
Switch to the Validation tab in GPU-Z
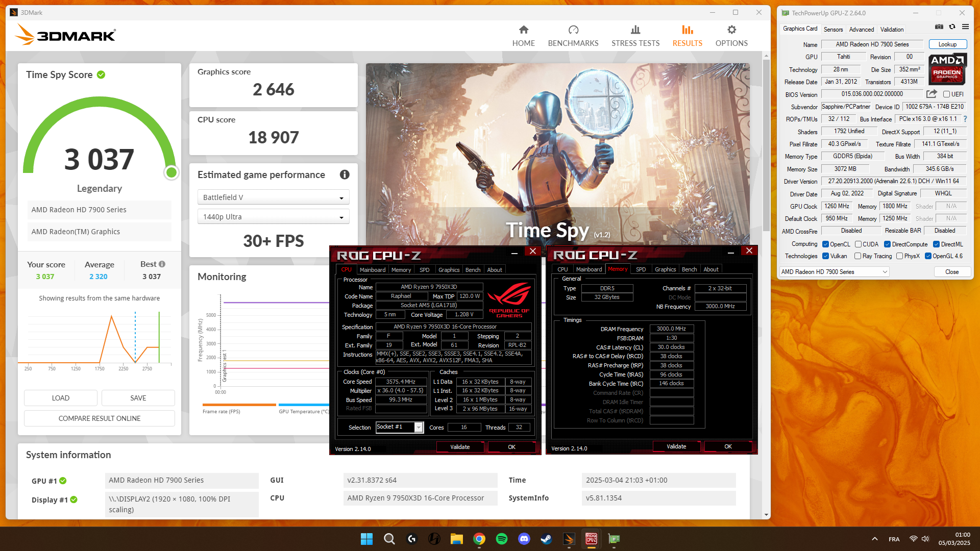coord(892,30)
